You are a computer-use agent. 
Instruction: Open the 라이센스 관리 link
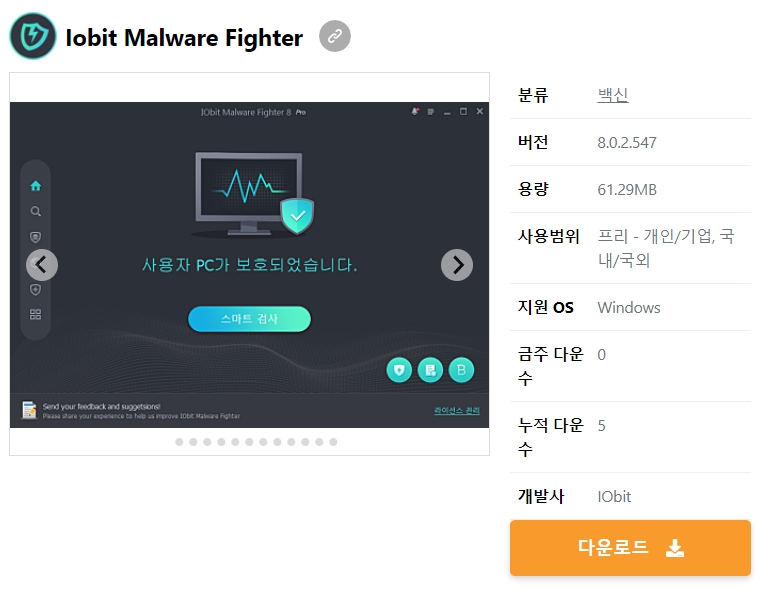click(457, 410)
